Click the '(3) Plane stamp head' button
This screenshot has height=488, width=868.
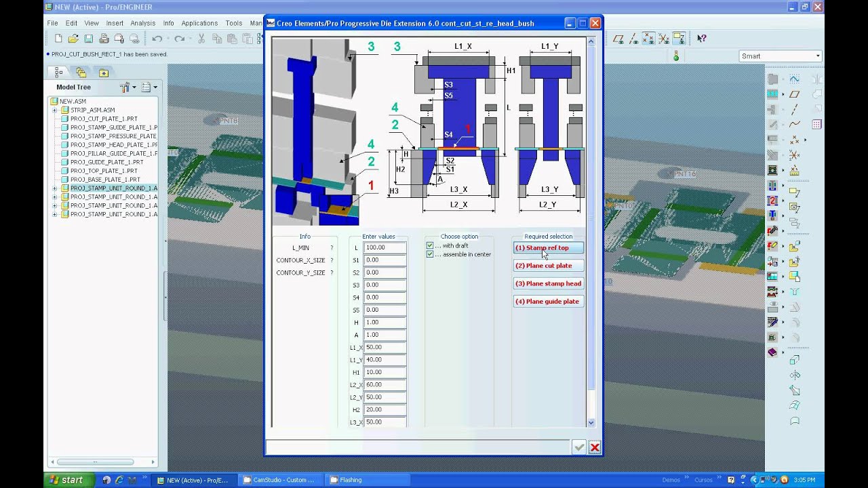[x=548, y=283]
